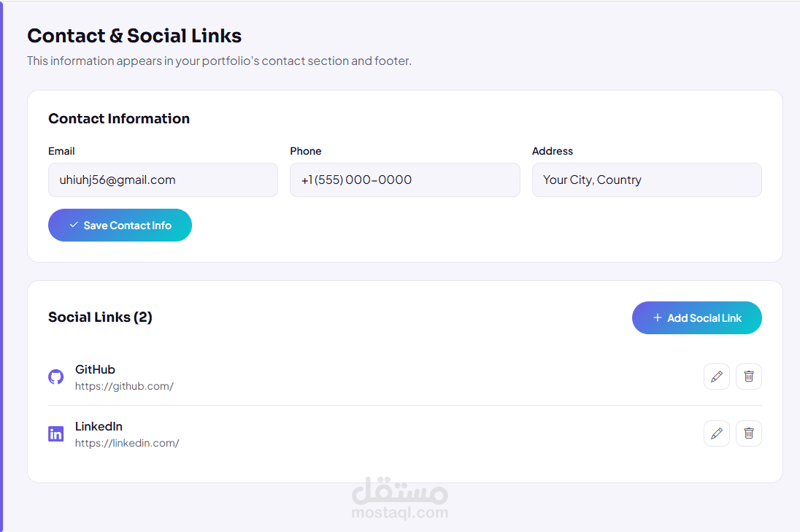Save contact info with the gradient button
Screen dimensions: 800x532
click(120, 225)
